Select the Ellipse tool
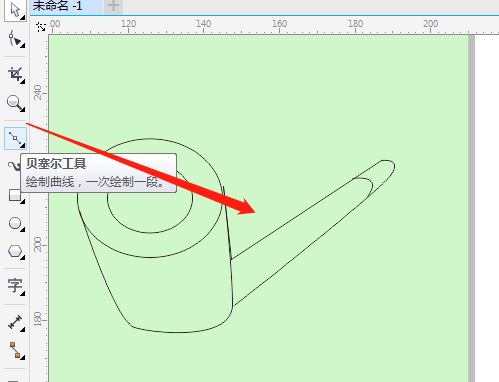 click(x=15, y=223)
